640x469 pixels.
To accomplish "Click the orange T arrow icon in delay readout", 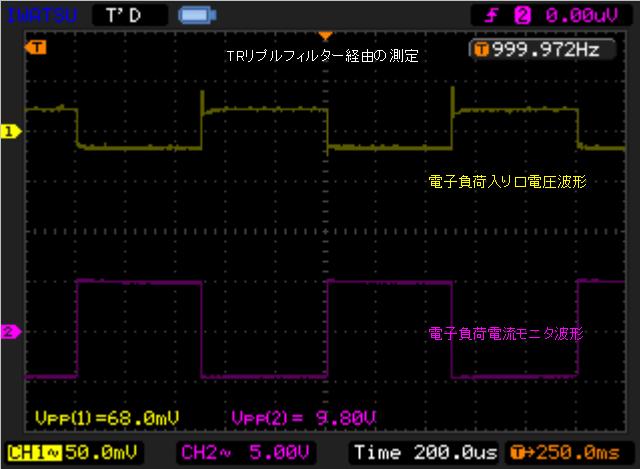I will pos(523,452).
